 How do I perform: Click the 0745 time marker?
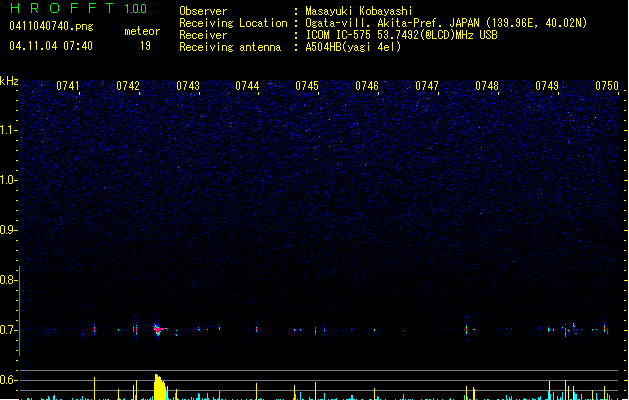point(307,86)
